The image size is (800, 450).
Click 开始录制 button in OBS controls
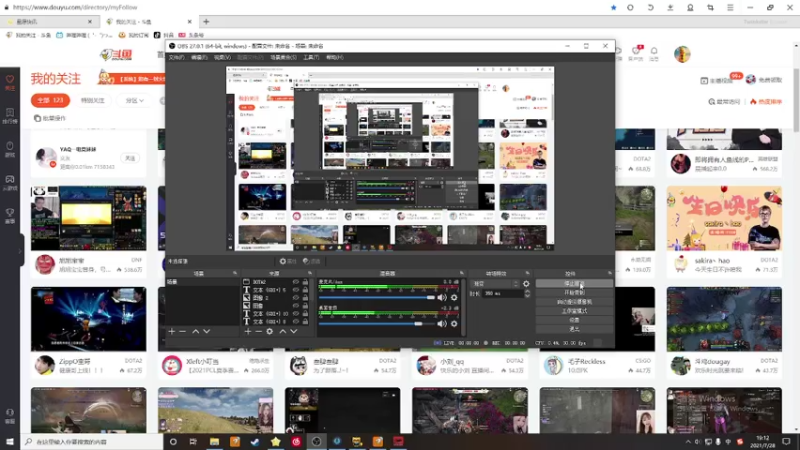pos(574,293)
